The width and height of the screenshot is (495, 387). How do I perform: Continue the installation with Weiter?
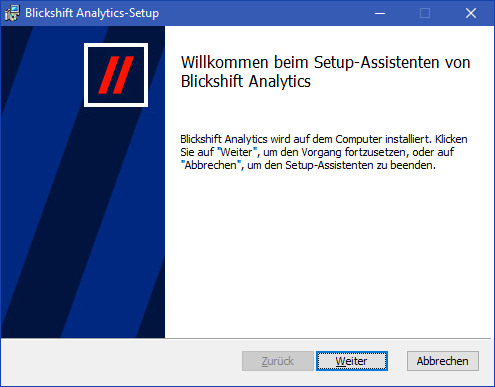click(x=352, y=361)
